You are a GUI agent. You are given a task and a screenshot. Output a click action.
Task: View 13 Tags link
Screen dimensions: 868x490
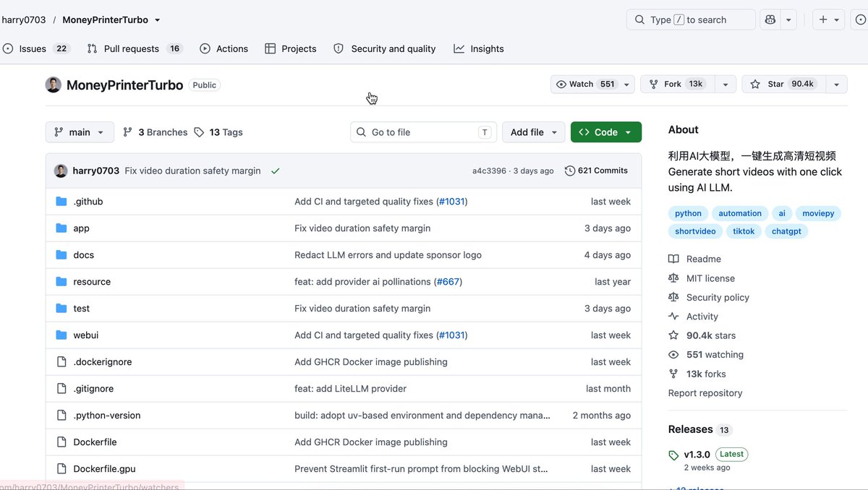[x=218, y=132]
